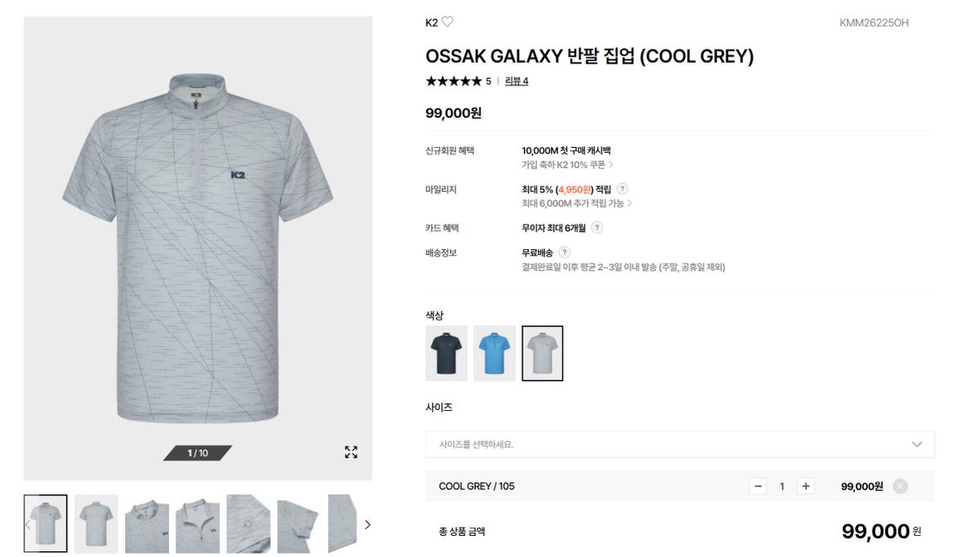
Task: Click the mileage help question mark icon
Action: click(623, 189)
